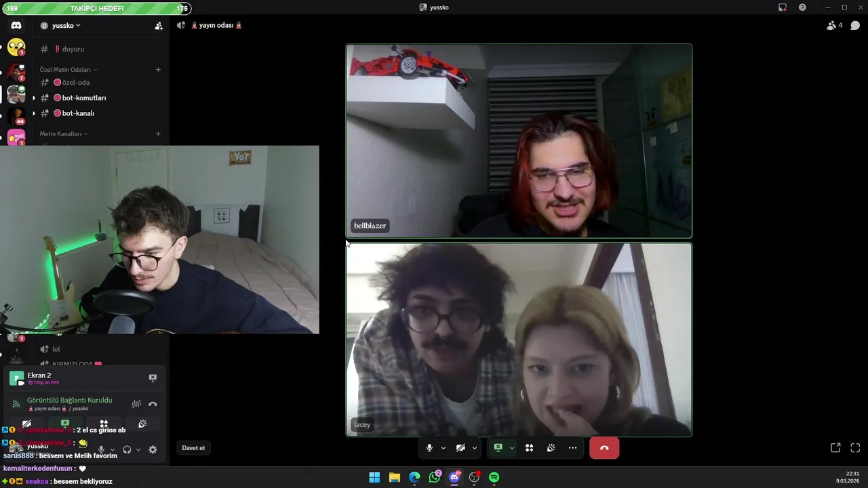Toggle camera in the voice connection panel
Image resolution: width=868 pixels, height=488 pixels.
pos(26,424)
